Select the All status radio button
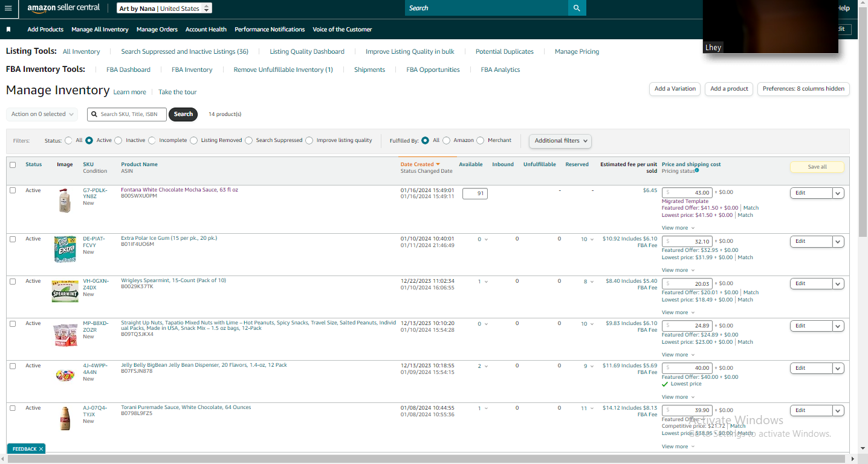Image resolution: width=868 pixels, height=464 pixels. pyautogui.click(x=69, y=140)
